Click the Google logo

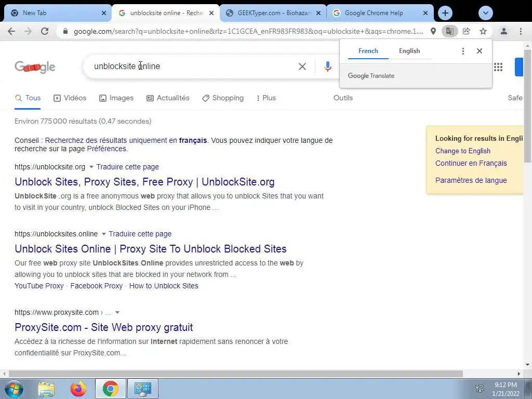pyautogui.click(x=35, y=67)
